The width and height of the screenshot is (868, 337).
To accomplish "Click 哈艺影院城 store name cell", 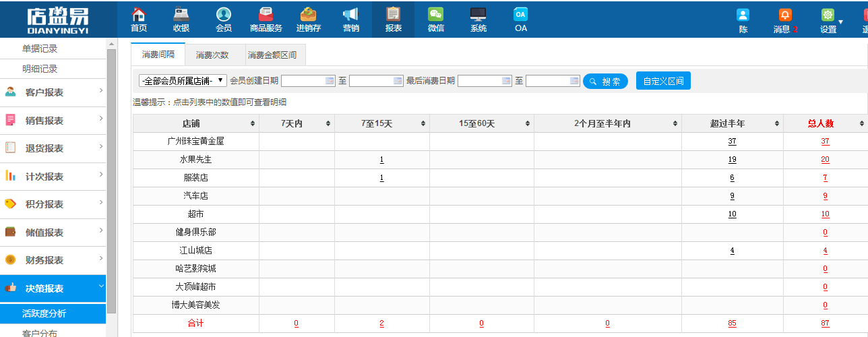I will click(x=196, y=269).
